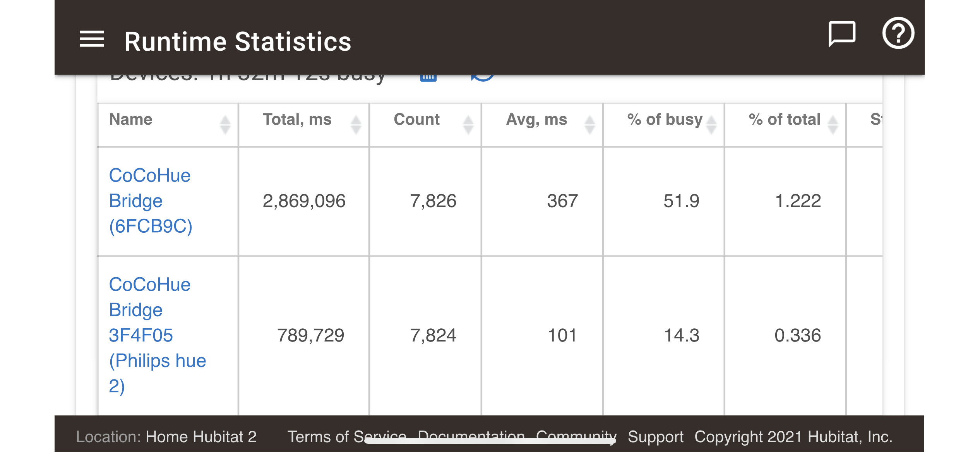Select the 0.336 percent of total cell
The width and height of the screenshot is (980, 453).
(785, 336)
